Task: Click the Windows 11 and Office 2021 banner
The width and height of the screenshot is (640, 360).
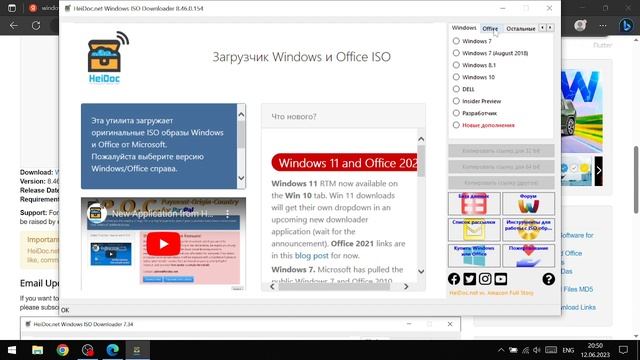Action: (x=344, y=163)
